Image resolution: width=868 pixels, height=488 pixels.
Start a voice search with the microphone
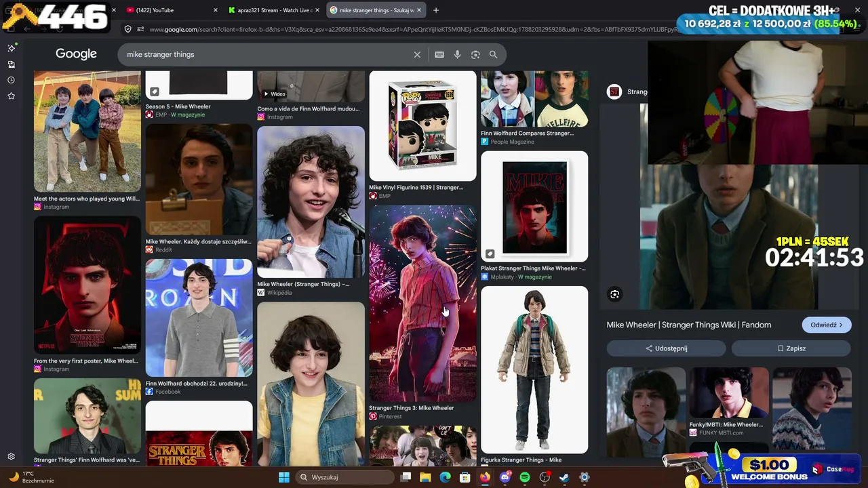tap(458, 55)
